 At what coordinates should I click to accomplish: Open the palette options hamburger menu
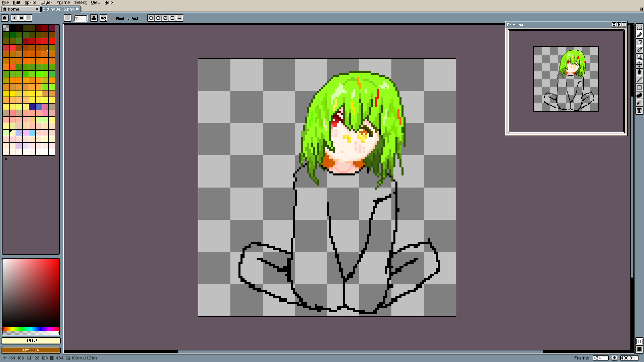[x=28, y=18]
